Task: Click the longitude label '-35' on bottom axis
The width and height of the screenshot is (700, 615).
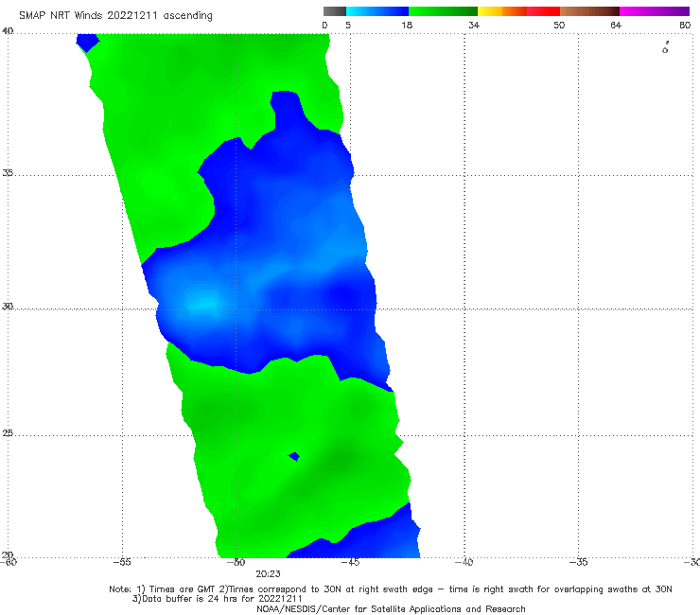Action: [578, 562]
